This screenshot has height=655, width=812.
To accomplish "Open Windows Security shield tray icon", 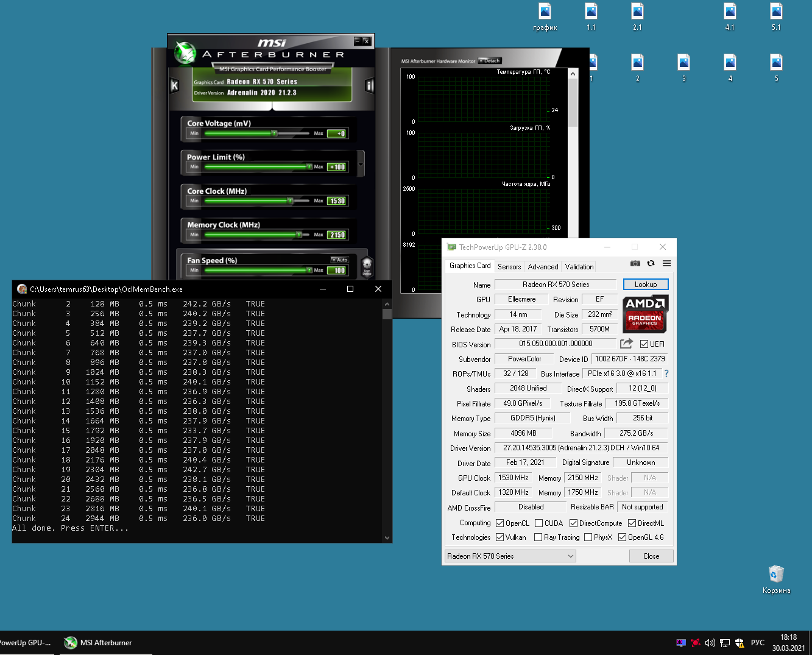I will [740, 643].
